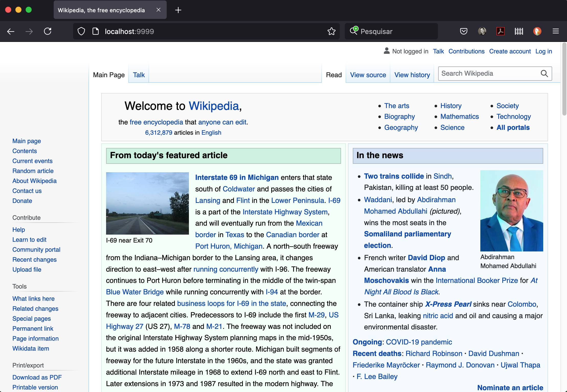Open a new browser tab
Viewport: 567px width, 392px height.
pyautogui.click(x=178, y=10)
